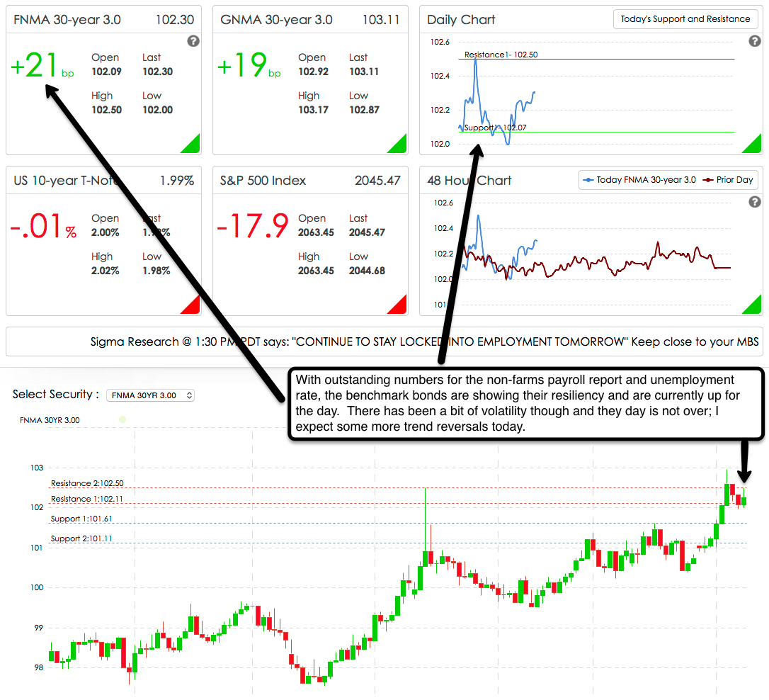Screen dimensions: 769x700
Task: Open the Daily Chart help icon
Action: click(x=754, y=42)
